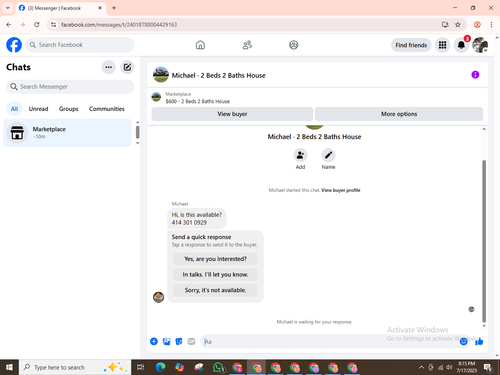Select the Unread chats tab
The width and height of the screenshot is (500, 375).
pyautogui.click(x=38, y=109)
